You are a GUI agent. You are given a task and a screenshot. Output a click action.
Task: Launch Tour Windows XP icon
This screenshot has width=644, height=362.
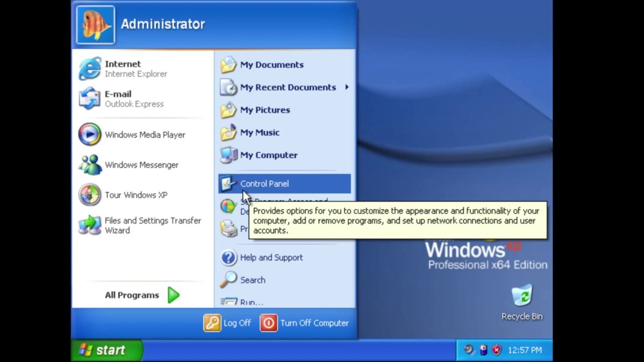(x=90, y=195)
